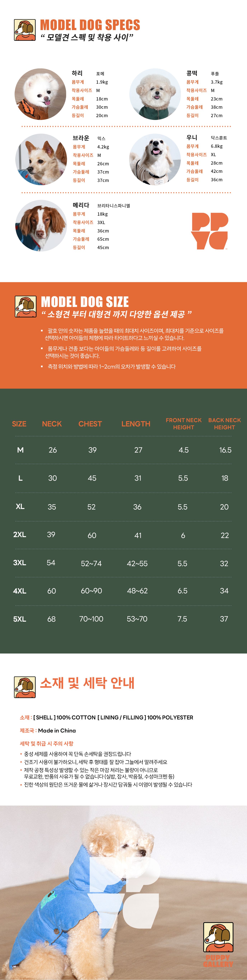
Task: Click 메리다 the Brittany Spaniel's photo
Action: click(41, 226)
